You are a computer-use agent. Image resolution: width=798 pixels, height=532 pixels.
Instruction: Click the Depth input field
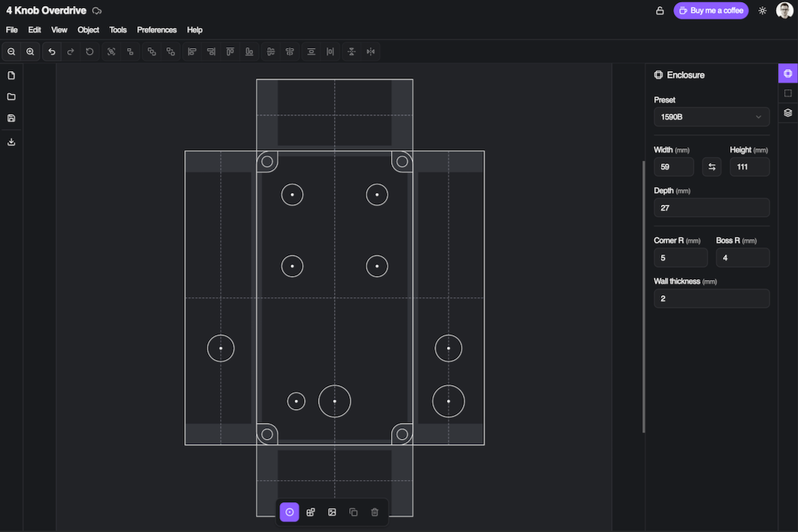(x=712, y=207)
